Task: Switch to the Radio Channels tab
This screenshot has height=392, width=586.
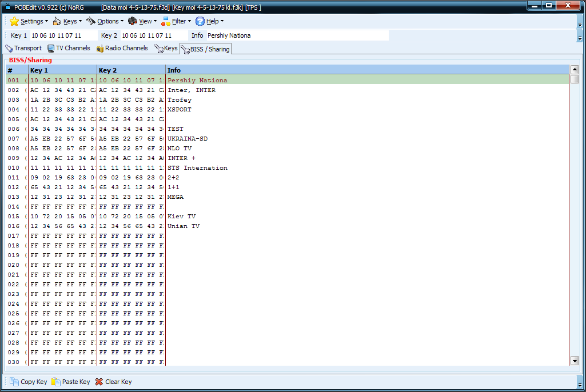Action: (x=122, y=48)
